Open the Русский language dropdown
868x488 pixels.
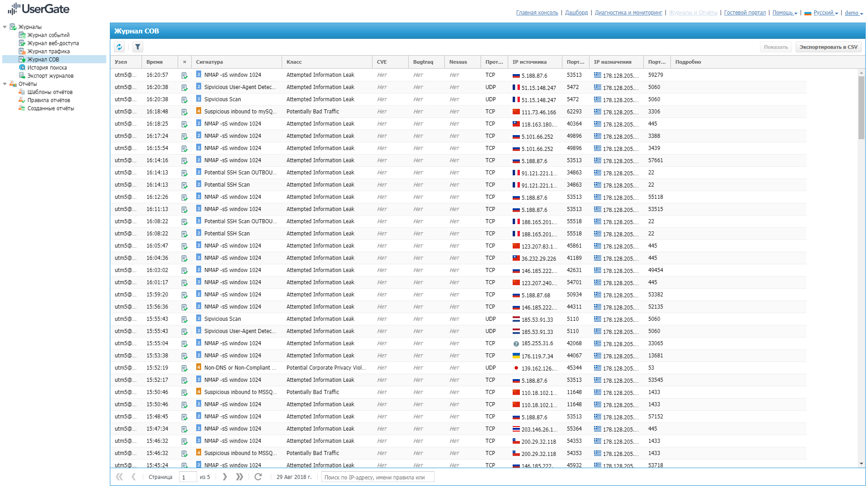825,13
